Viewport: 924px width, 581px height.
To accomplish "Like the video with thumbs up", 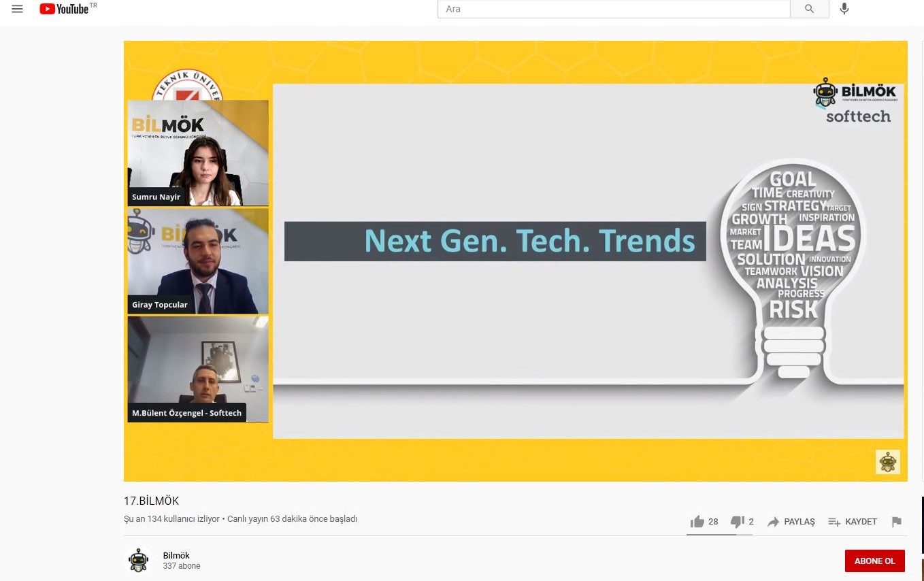I will [x=697, y=522].
